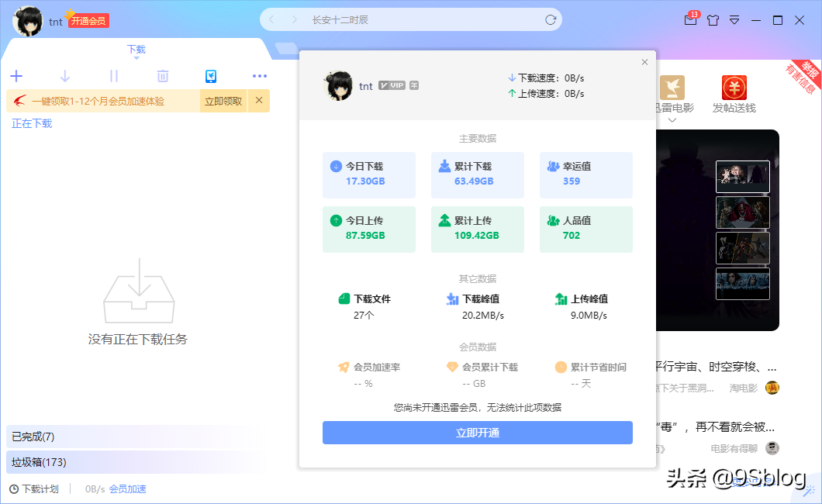Select the third movie thumbnail in the strip

(743, 248)
